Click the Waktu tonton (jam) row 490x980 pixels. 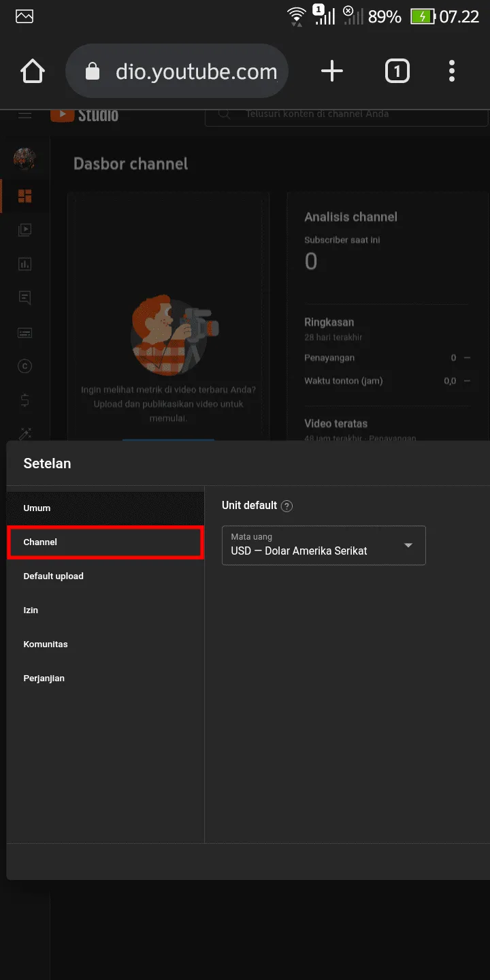[x=387, y=381]
